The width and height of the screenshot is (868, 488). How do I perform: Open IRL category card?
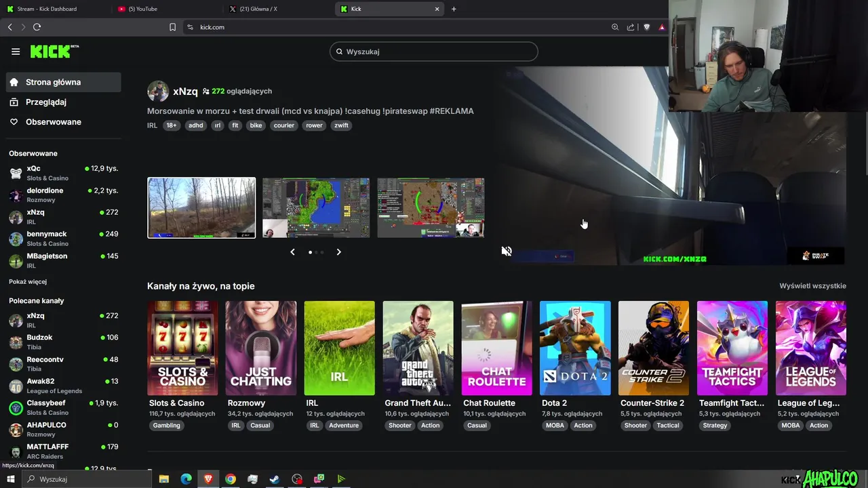point(340,348)
